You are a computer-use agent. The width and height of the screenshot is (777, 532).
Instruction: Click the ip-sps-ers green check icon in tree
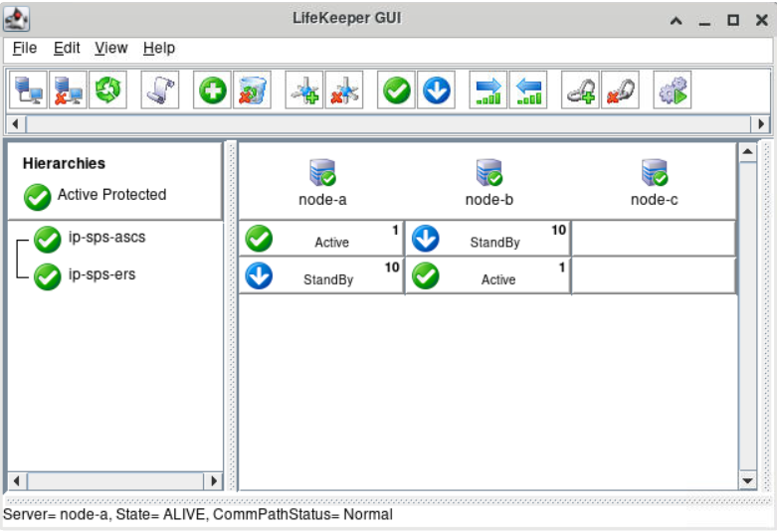point(48,276)
